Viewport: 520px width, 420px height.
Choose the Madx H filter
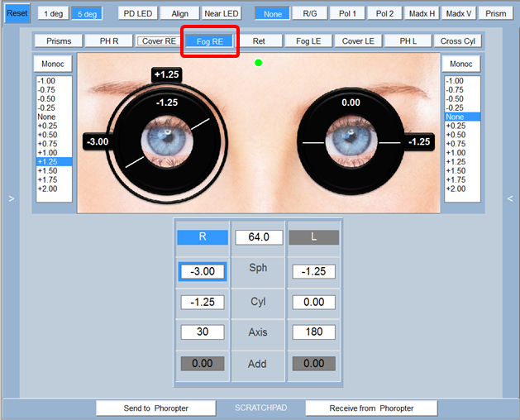pos(422,14)
